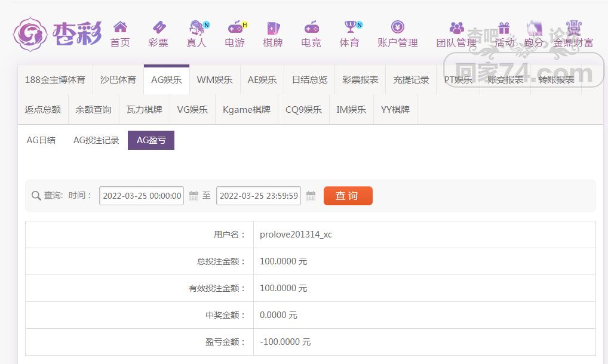Click the card games (棋牌) icon

tap(273, 27)
